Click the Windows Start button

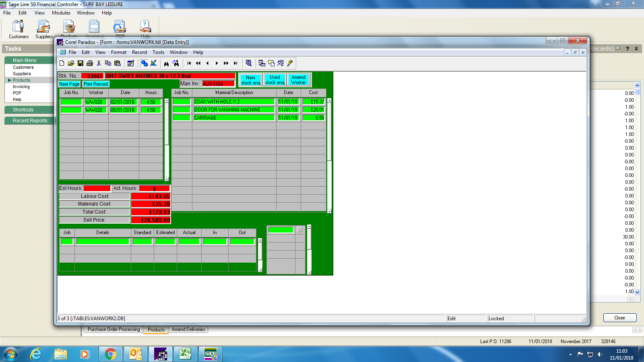click(11, 354)
